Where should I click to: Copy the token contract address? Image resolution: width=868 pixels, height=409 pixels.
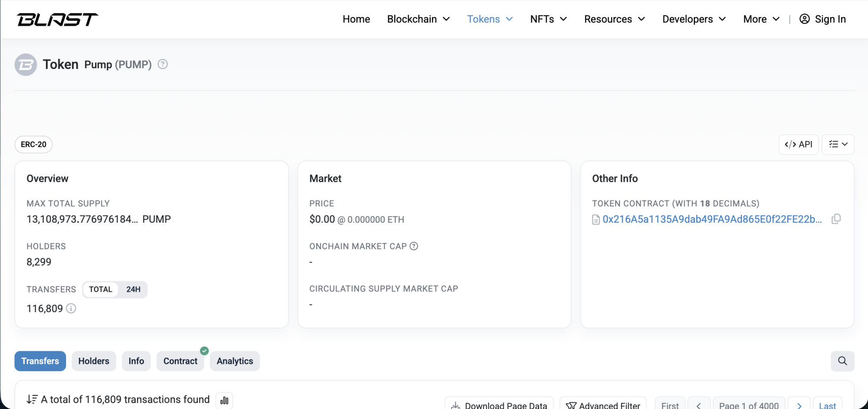pos(836,219)
